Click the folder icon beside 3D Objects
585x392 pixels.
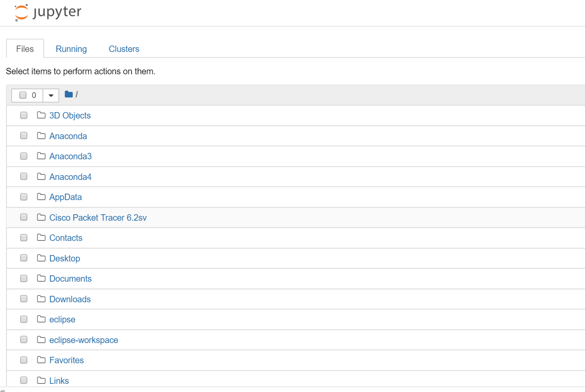point(41,115)
